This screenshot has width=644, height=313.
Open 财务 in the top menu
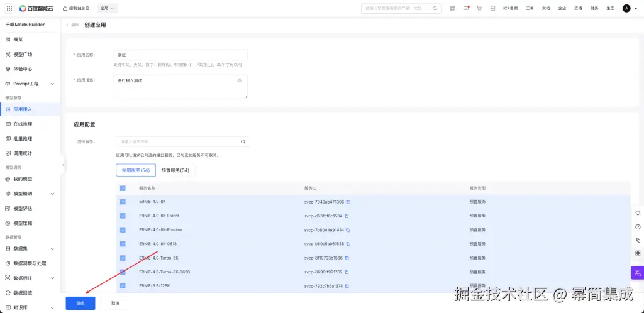pos(594,8)
